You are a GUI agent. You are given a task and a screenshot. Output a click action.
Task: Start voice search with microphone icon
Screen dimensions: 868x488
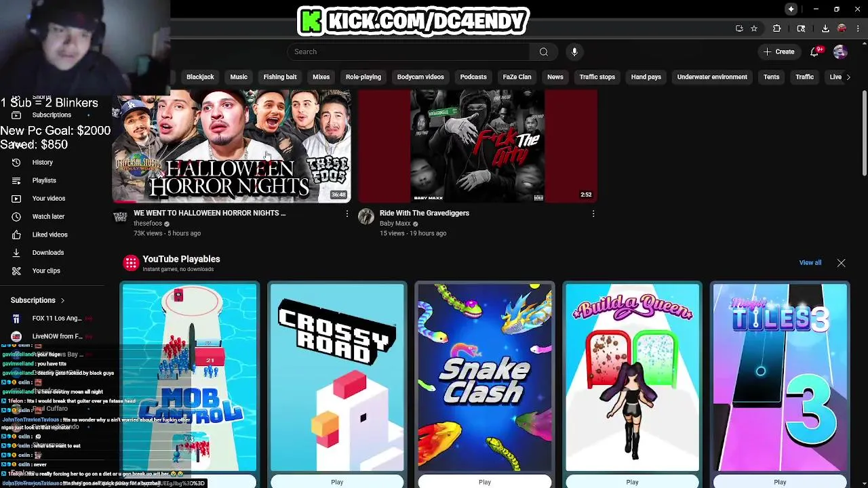[574, 52]
